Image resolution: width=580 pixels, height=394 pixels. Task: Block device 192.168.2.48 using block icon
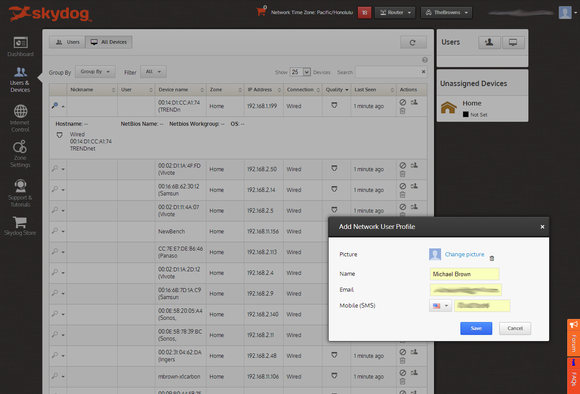click(x=403, y=352)
